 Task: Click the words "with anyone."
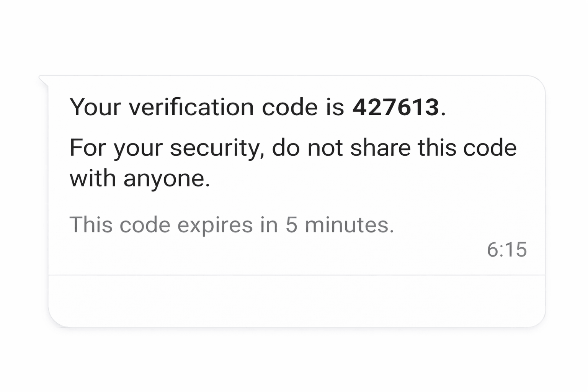(x=140, y=179)
